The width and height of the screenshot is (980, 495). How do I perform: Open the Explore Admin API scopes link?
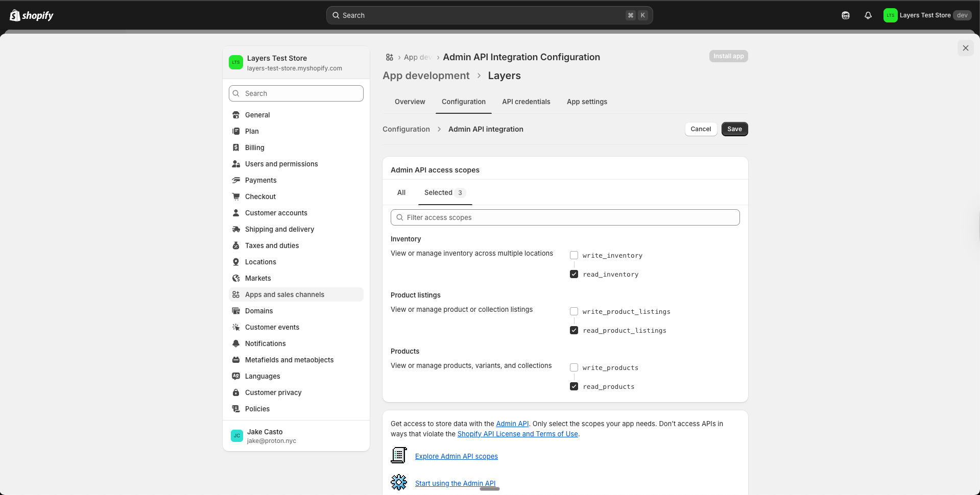tap(456, 456)
